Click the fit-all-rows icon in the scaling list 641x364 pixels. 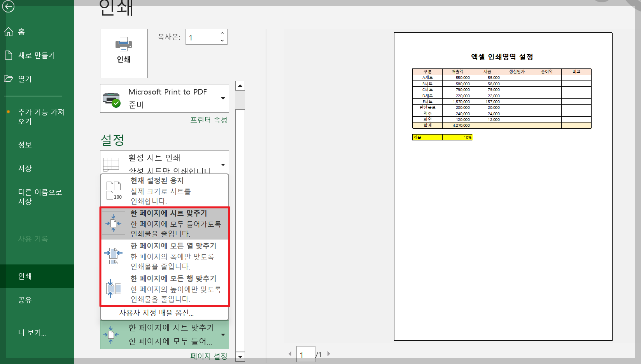point(113,289)
